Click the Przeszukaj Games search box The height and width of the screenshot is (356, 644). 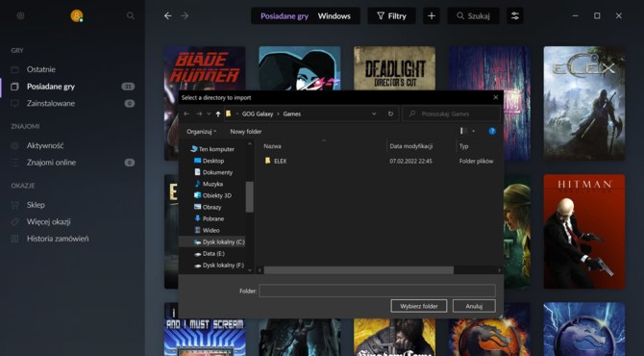[x=452, y=114]
